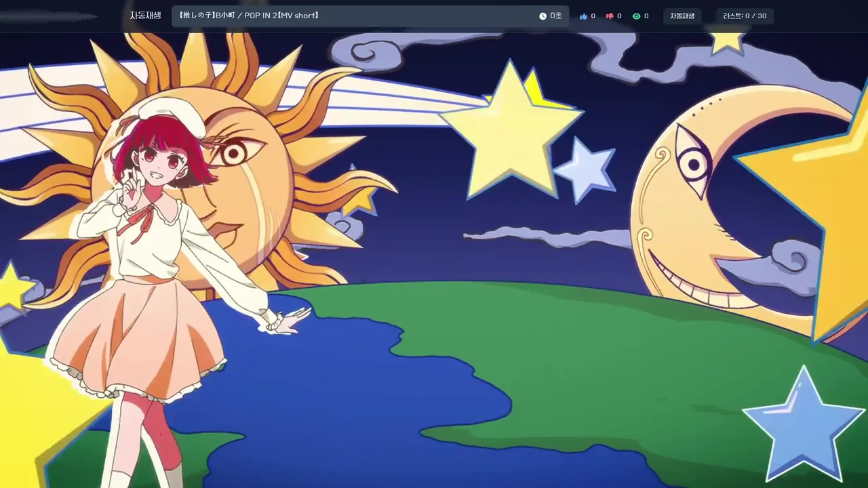This screenshot has width=868, height=488.
Task: Click the 리스트: 0 / 30 playlist button
Action: coord(745,16)
